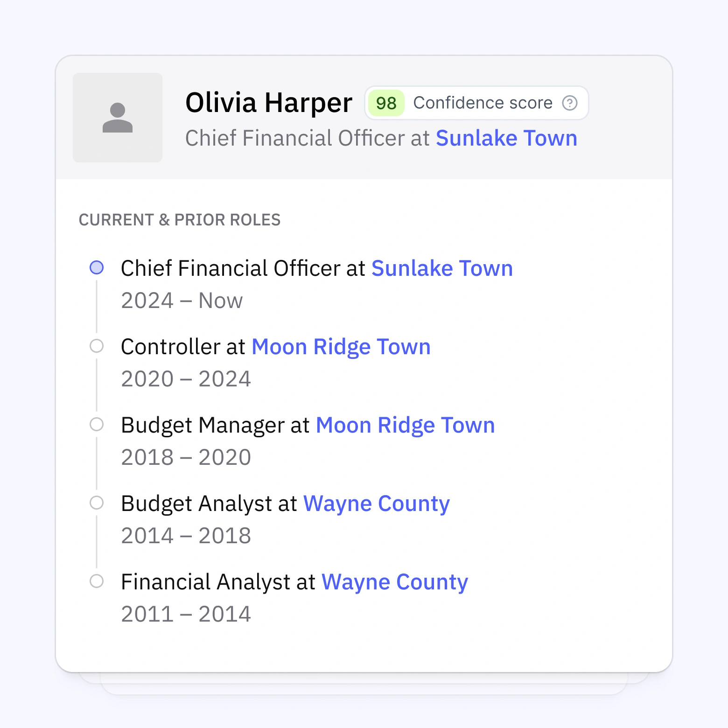Click the CURRENT & PRIOR ROLES section header

click(180, 219)
